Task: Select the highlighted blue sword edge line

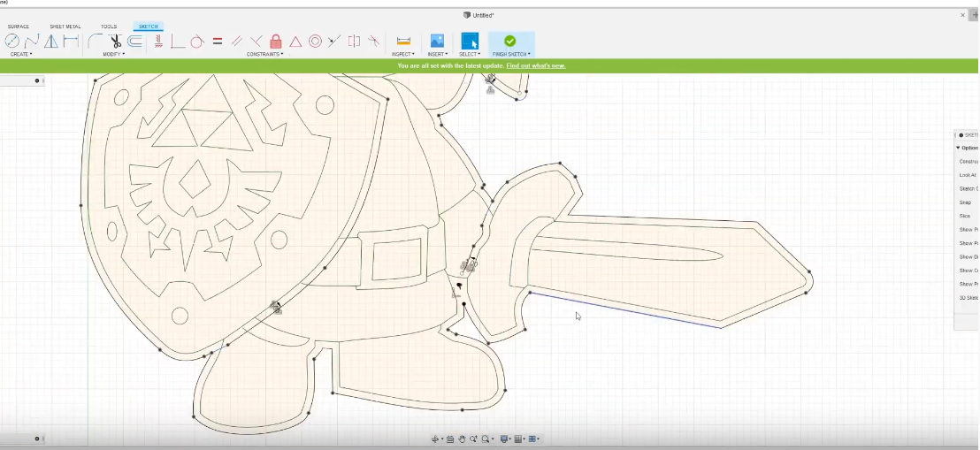Action: (x=625, y=309)
